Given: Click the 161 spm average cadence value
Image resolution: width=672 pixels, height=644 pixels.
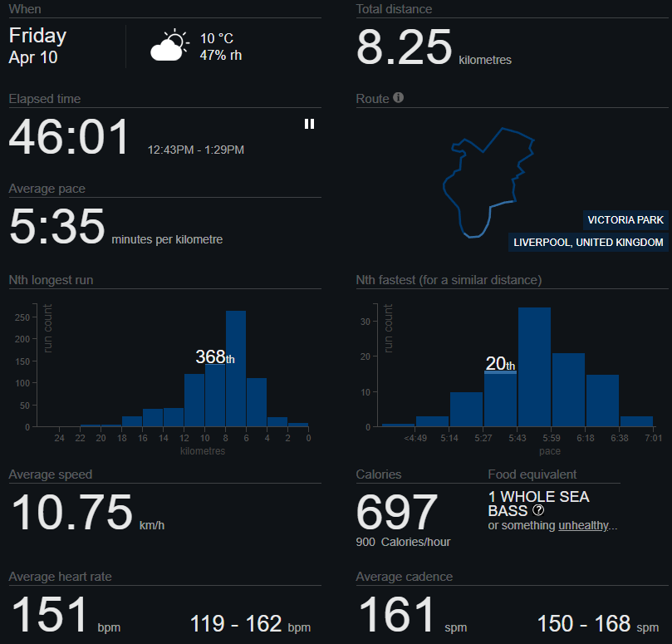Looking at the screenshot, I should click(x=397, y=616).
